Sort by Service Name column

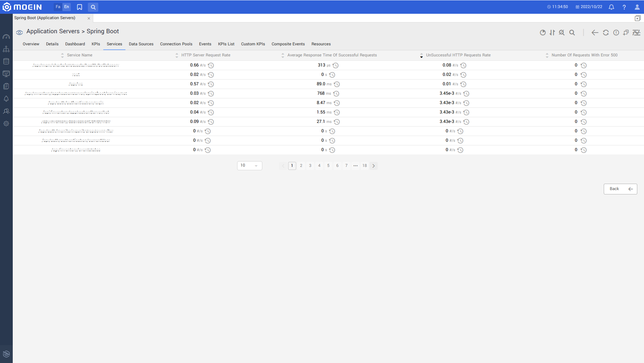62,55
